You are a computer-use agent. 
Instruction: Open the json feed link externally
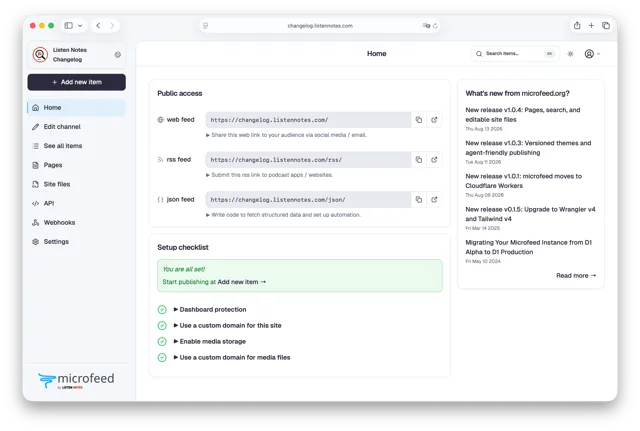[x=434, y=200]
